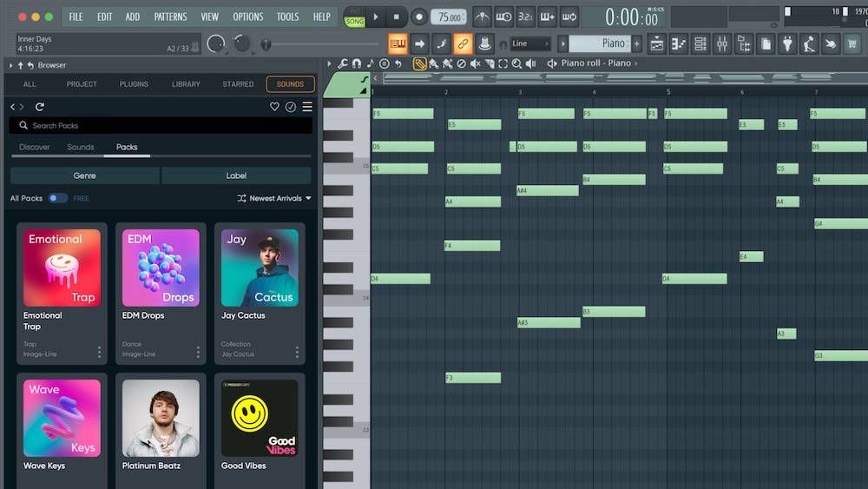Toggle PAT/SONG mode switch
The width and height of the screenshot is (868, 489).
354,17
